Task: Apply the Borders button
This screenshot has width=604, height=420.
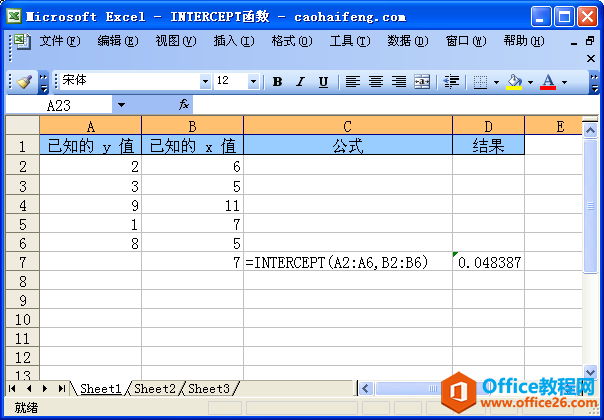Action: click(480, 82)
